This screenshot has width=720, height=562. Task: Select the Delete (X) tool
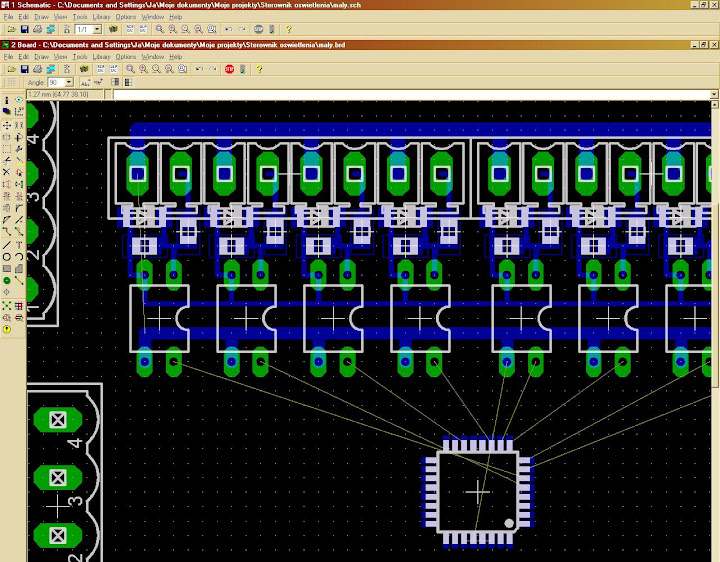6,173
